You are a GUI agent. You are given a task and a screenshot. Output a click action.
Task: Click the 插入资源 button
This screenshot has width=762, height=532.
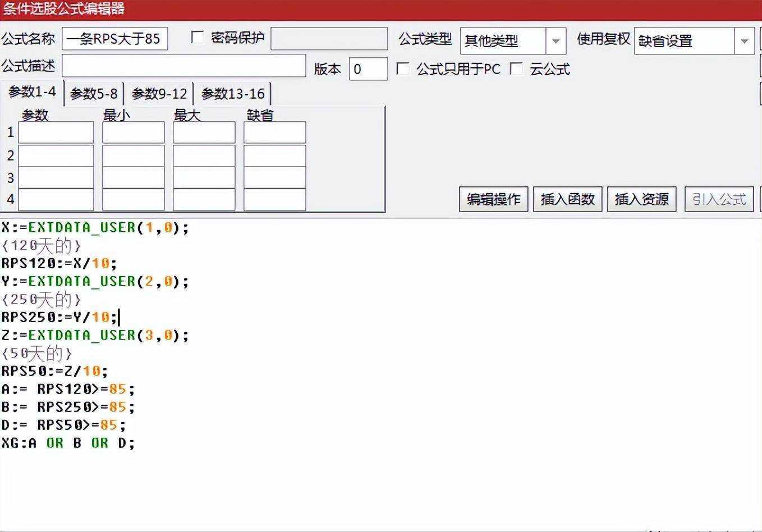point(642,199)
